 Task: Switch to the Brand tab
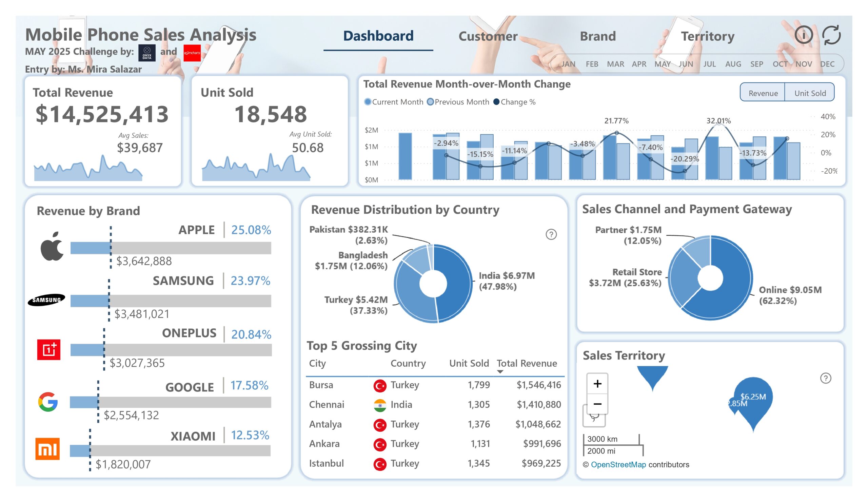598,36
